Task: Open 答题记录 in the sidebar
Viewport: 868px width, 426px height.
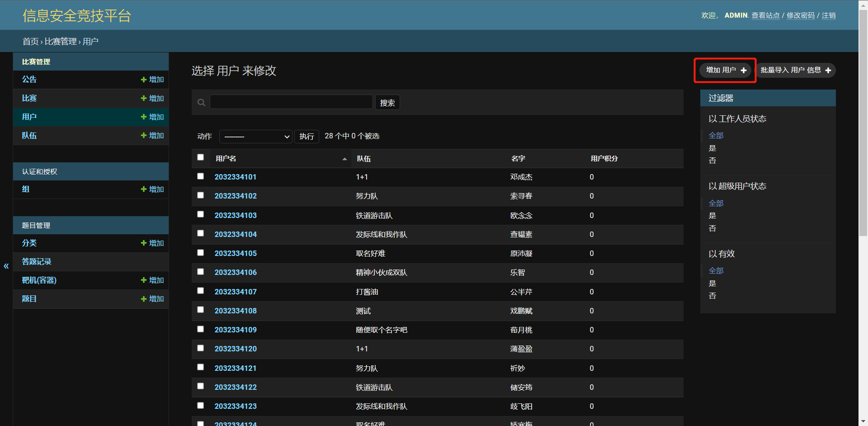Action: (x=37, y=261)
